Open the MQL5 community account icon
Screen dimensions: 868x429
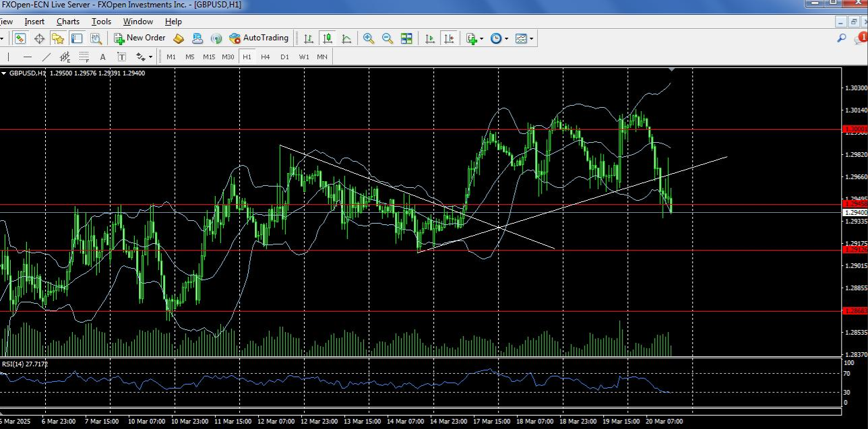pyautogui.click(x=197, y=38)
